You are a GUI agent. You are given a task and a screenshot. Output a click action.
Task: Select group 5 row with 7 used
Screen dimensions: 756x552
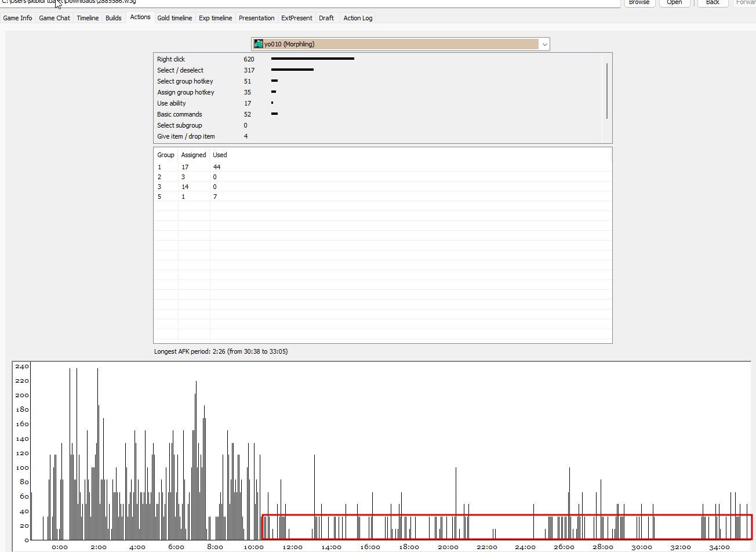(383, 197)
